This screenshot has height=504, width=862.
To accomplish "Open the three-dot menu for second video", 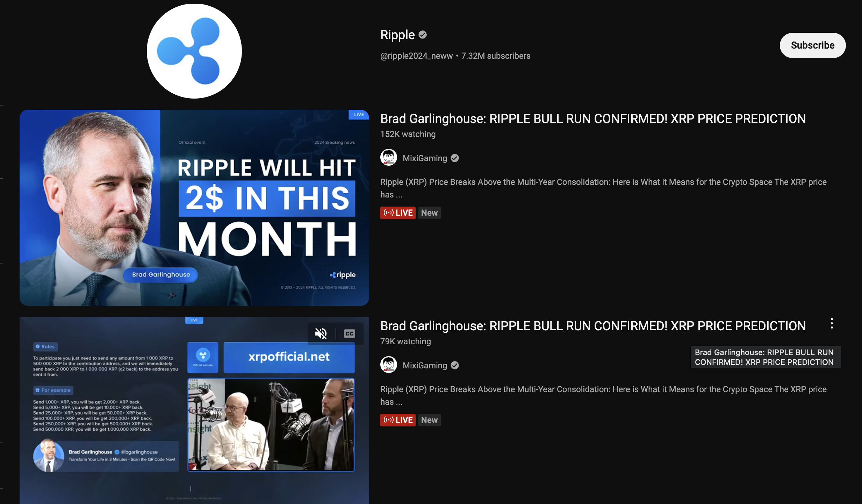I will pos(832,324).
